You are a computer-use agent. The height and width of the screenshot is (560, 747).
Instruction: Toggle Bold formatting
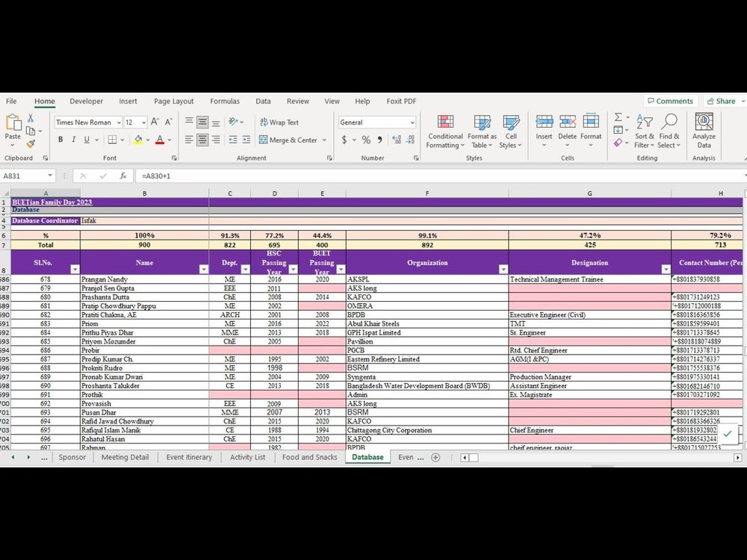click(x=61, y=140)
